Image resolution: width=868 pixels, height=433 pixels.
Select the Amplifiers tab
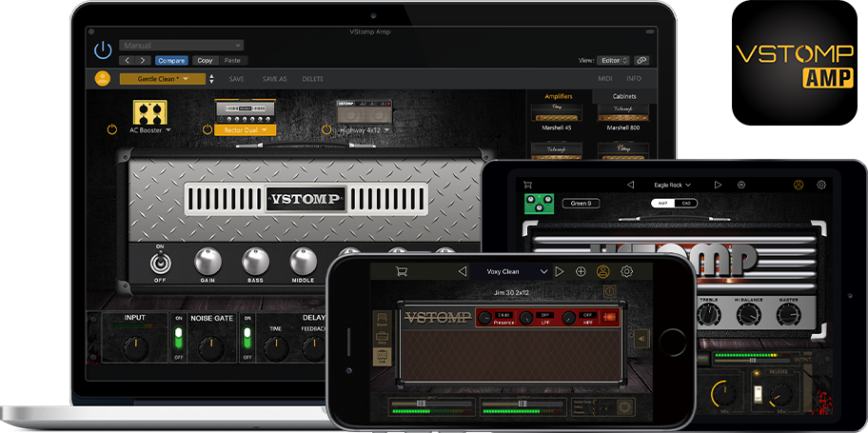(x=559, y=96)
